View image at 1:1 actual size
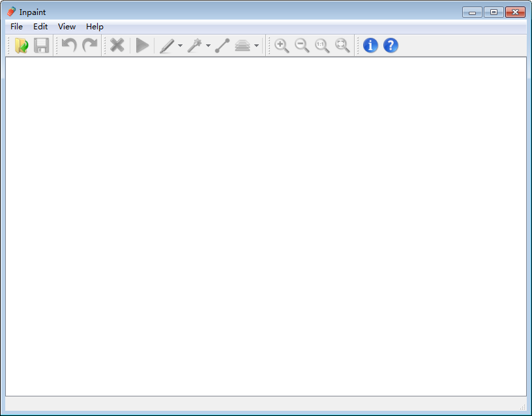 click(321, 45)
